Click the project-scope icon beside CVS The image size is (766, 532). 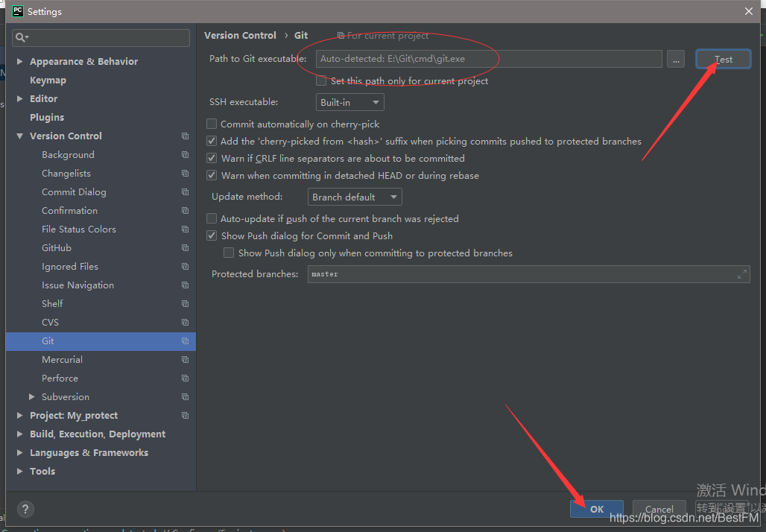pyautogui.click(x=185, y=322)
